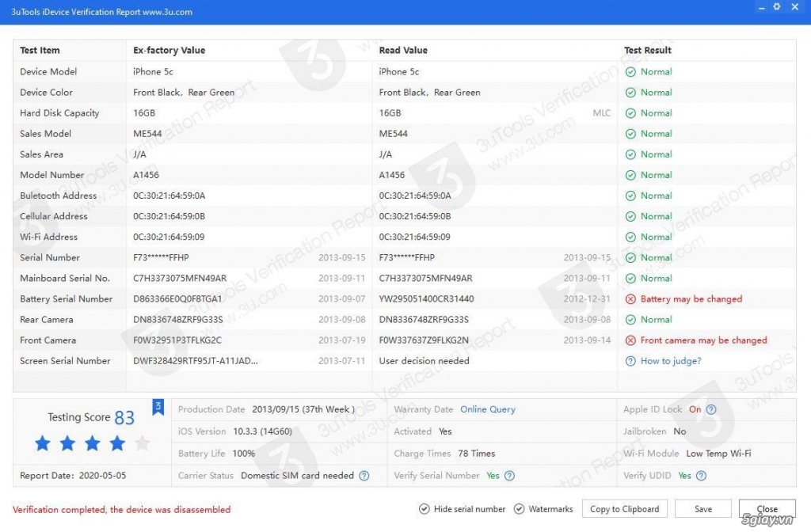This screenshot has height=532, width=811.
Task: Click read battery serial YW295051400CR31440
Action: pyautogui.click(x=426, y=299)
